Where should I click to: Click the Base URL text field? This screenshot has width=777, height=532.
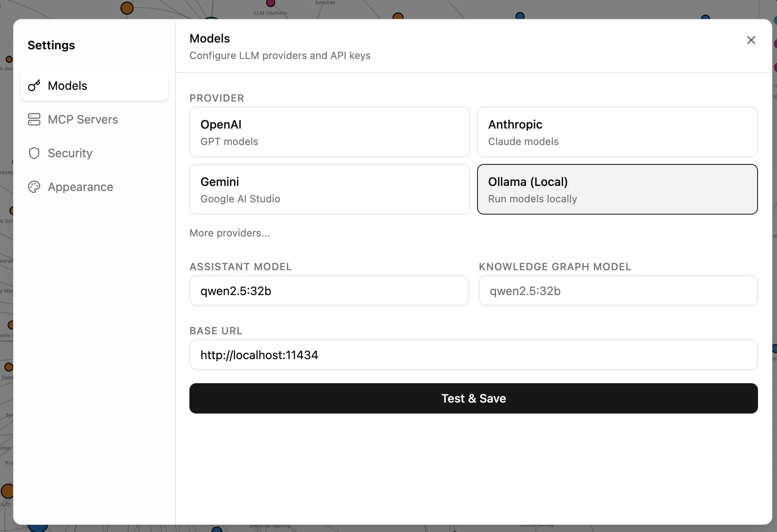pyautogui.click(x=473, y=355)
